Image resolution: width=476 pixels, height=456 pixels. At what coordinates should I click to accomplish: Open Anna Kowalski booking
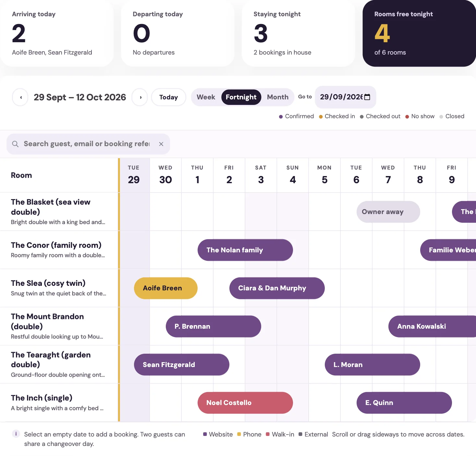point(432,326)
